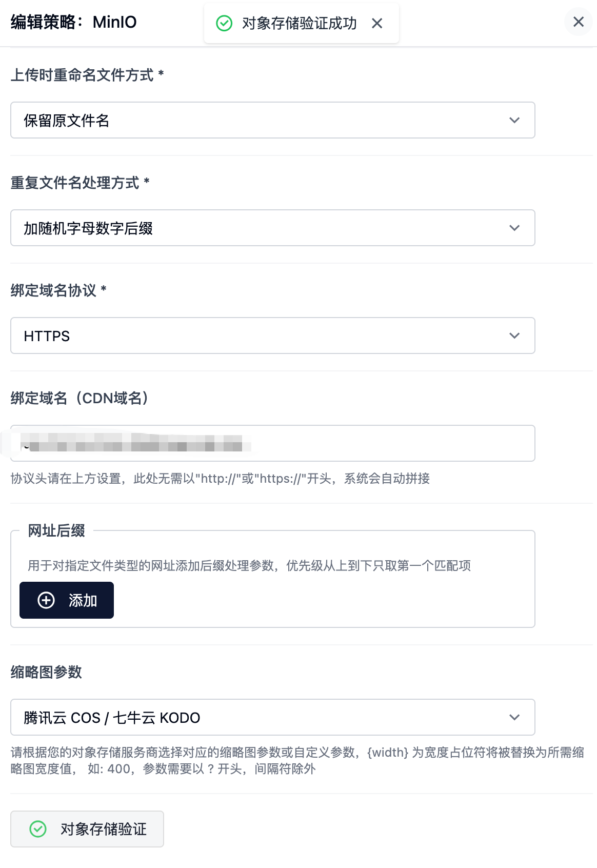Click the 编辑策略: MinIO dialog title
Viewport: 597px width, 868px height.
tap(74, 22)
